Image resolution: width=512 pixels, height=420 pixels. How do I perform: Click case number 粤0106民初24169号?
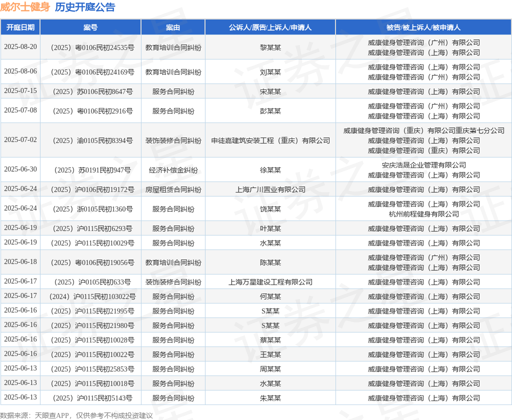pos(92,72)
